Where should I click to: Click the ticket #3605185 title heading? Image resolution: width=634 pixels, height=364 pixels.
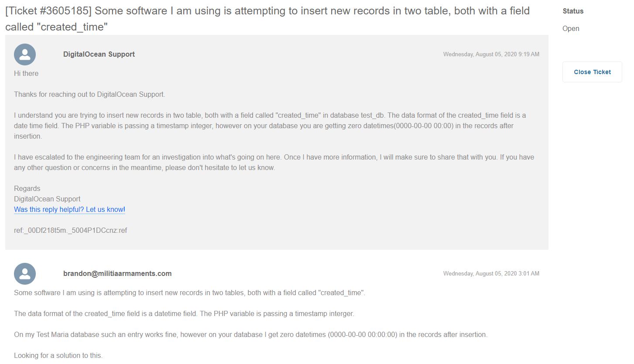coord(267,19)
